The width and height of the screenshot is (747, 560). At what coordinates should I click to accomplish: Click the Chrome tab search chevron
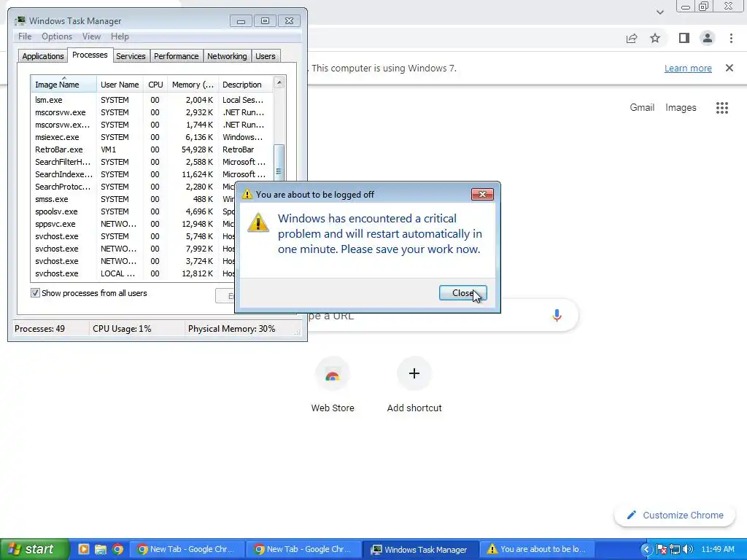click(x=659, y=12)
